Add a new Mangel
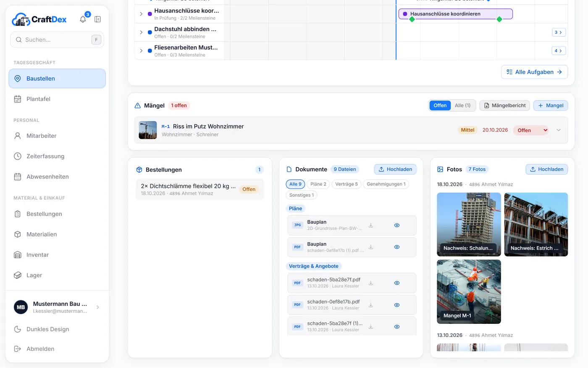The image size is (588, 368). 551,106
